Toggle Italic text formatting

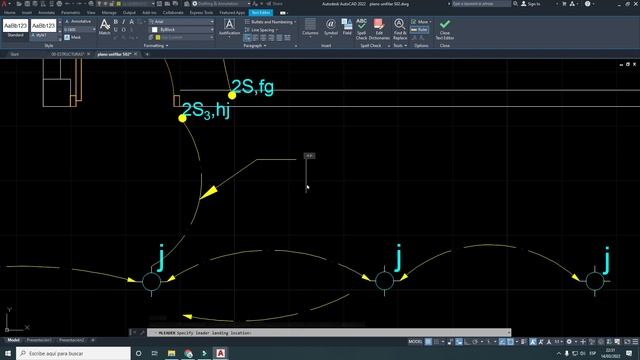point(124,22)
